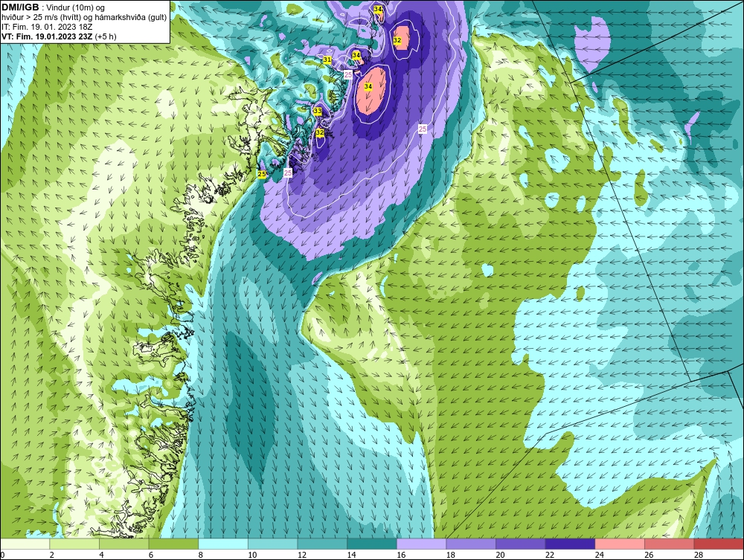Click the 'VT: Fim. 19.01.2023 23Z' valid time
Image resolution: width=744 pixels, height=560 pixels.
(48, 36)
